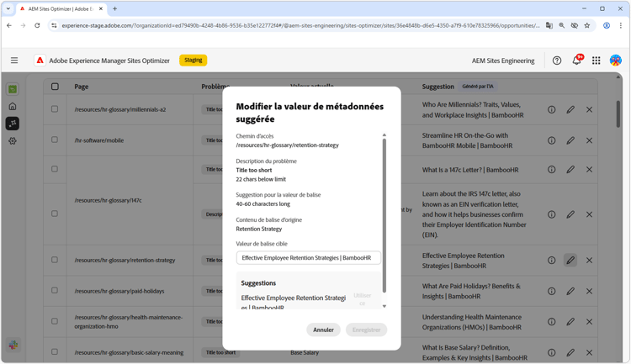Click the Valeur de balise cible input field
The width and height of the screenshot is (631, 364).
click(x=309, y=258)
